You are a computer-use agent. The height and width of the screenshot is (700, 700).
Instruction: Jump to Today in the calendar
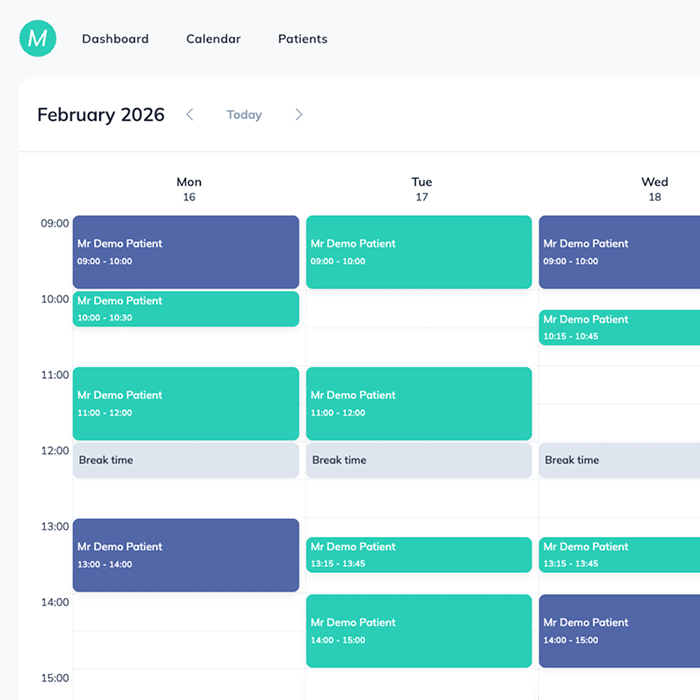pos(244,115)
